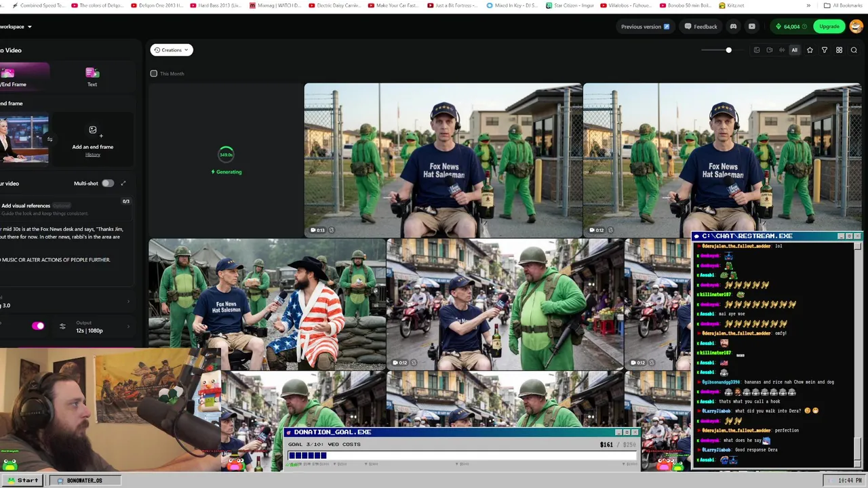Viewport: 868px width, 488px height.
Task: Open the Output 12s 1080p options
Action: coord(102,327)
